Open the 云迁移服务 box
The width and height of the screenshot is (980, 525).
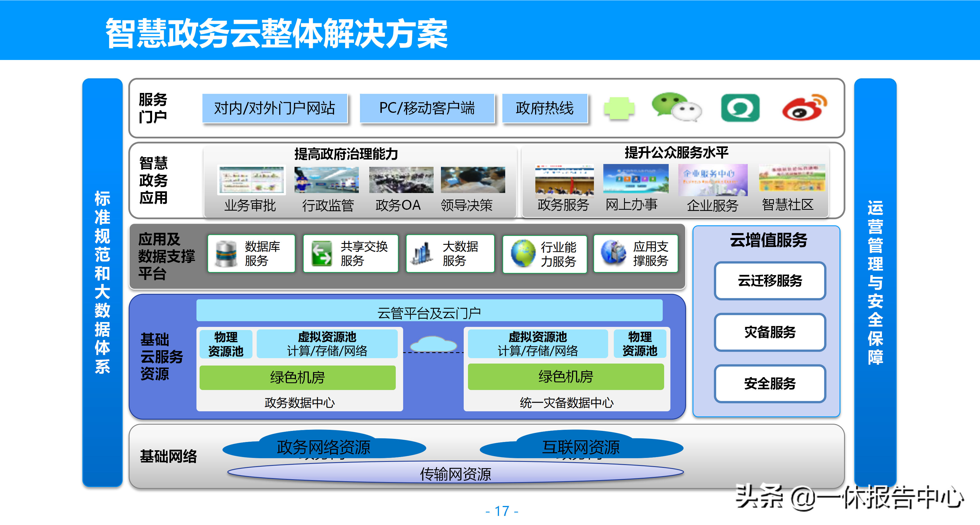770,281
